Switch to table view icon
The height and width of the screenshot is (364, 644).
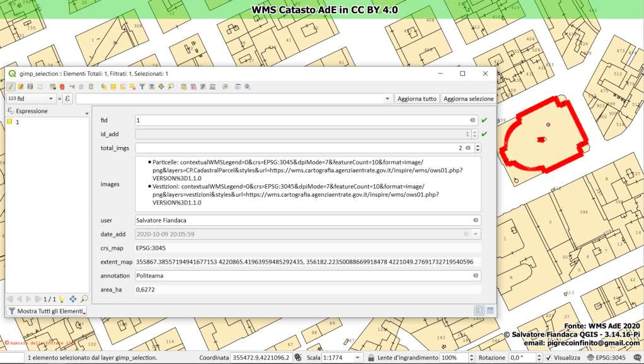[490, 310]
